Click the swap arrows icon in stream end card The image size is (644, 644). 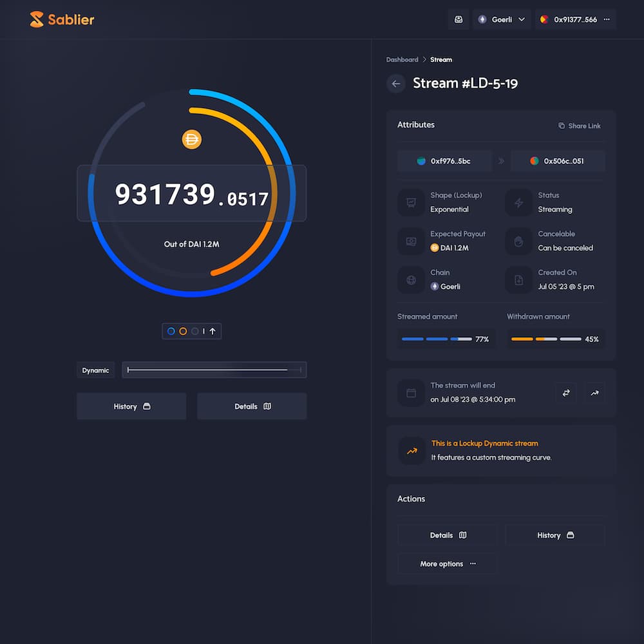(x=565, y=393)
